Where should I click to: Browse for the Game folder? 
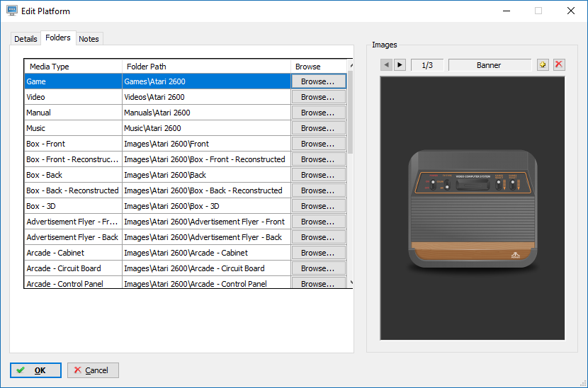[318, 81]
